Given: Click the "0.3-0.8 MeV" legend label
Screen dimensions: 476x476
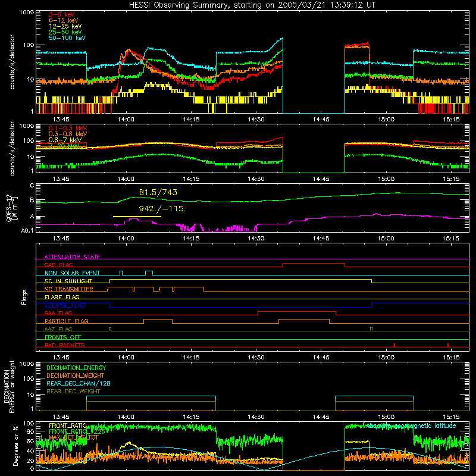Looking at the screenshot, I should 67,134.
